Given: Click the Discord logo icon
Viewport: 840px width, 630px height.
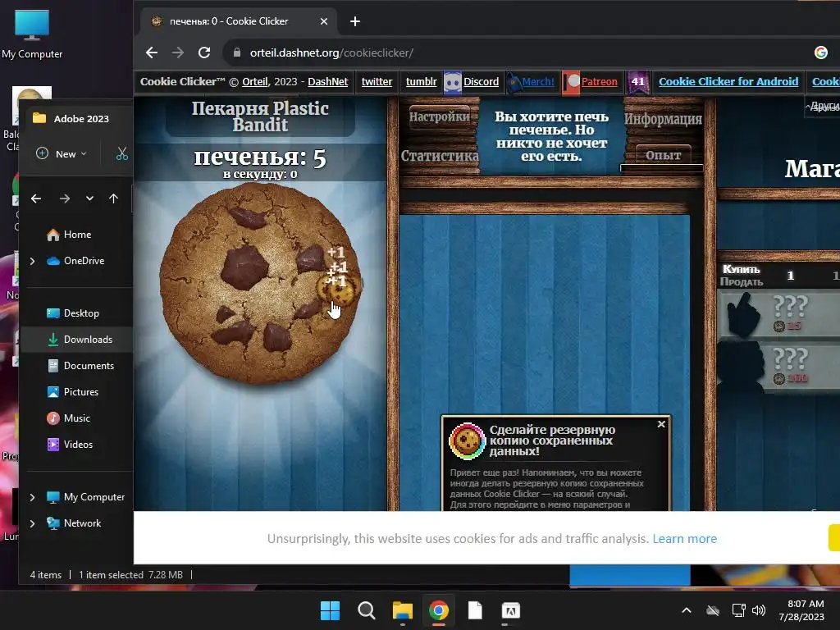Looking at the screenshot, I should click(453, 83).
